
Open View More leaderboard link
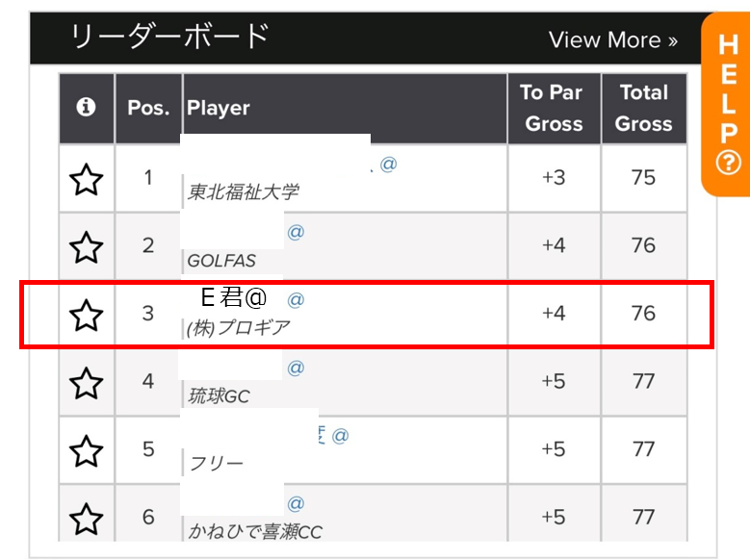(612, 40)
